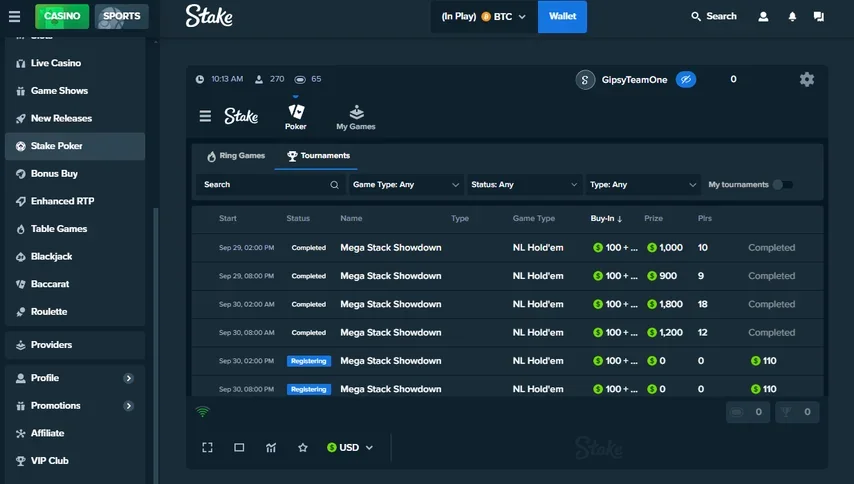Open Bonus Buy in sidebar
The width and height of the screenshot is (854, 484).
75,174
